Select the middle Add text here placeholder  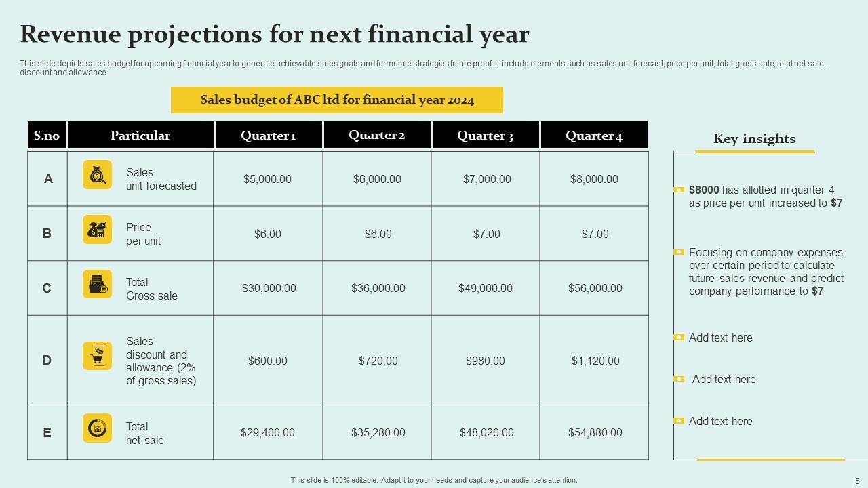[724, 380]
